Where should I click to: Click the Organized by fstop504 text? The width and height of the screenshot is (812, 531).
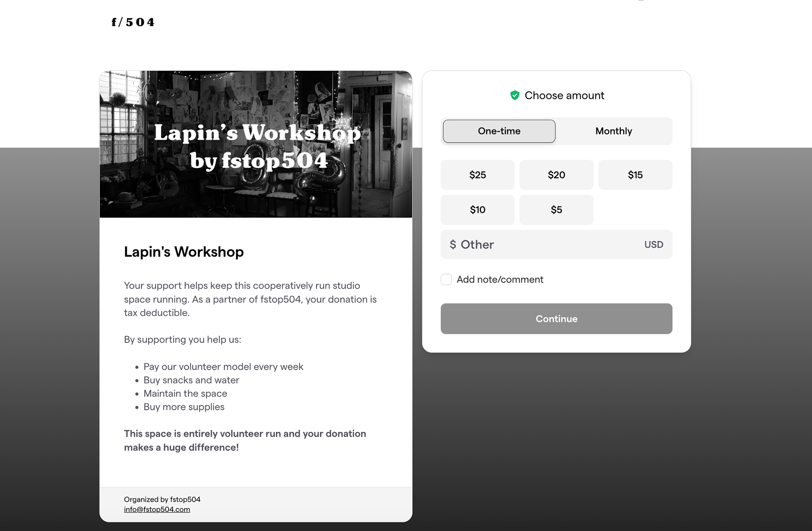point(162,499)
